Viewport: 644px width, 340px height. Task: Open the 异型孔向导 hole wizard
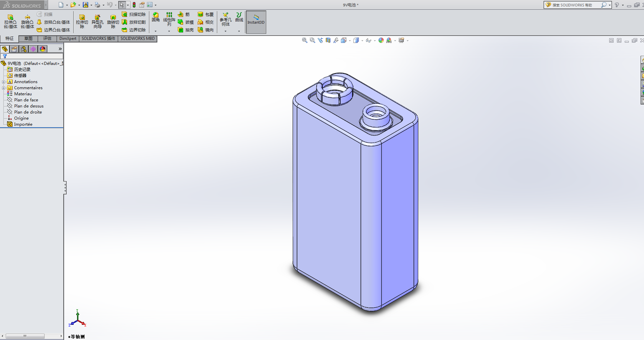[x=98, y=22]
